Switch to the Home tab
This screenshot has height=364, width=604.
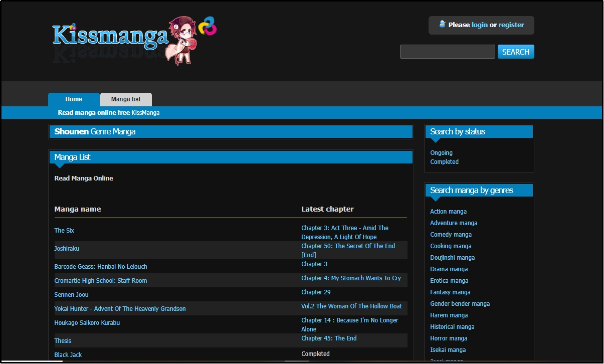(x=74, y=99)
